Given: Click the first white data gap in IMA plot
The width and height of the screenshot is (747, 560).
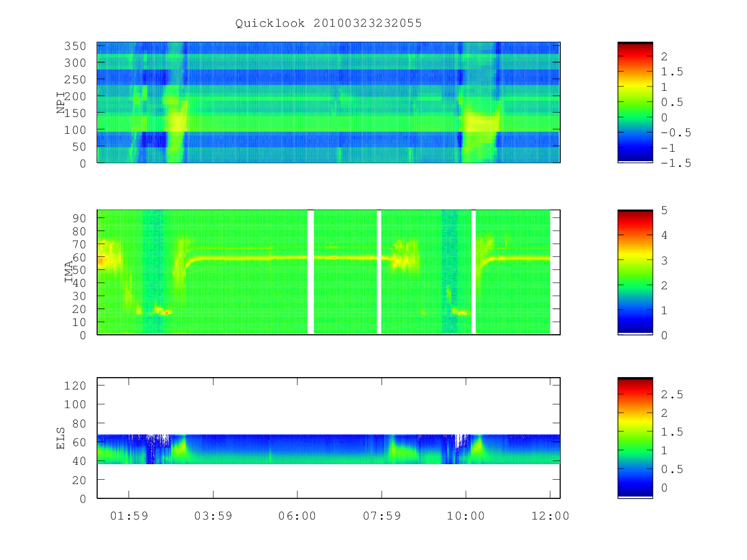Looking at the screenshot, I should tap(311, 272).
